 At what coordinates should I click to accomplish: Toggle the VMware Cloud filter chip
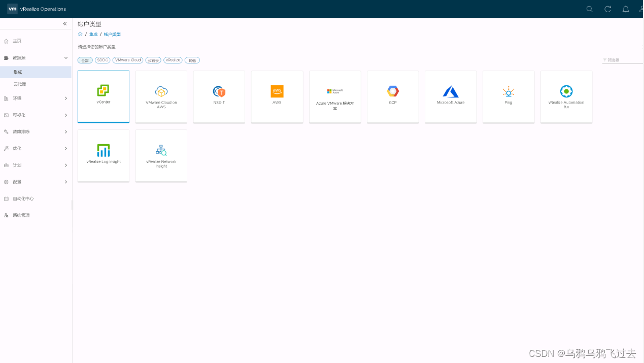point(128,60)
